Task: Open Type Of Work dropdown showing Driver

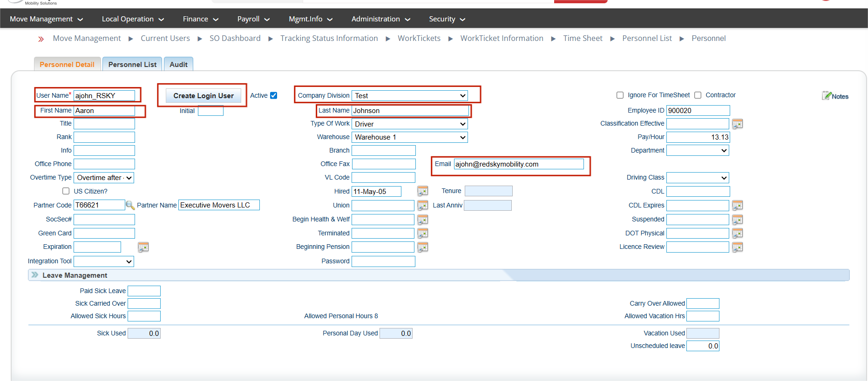Action: tap(409, 124)
